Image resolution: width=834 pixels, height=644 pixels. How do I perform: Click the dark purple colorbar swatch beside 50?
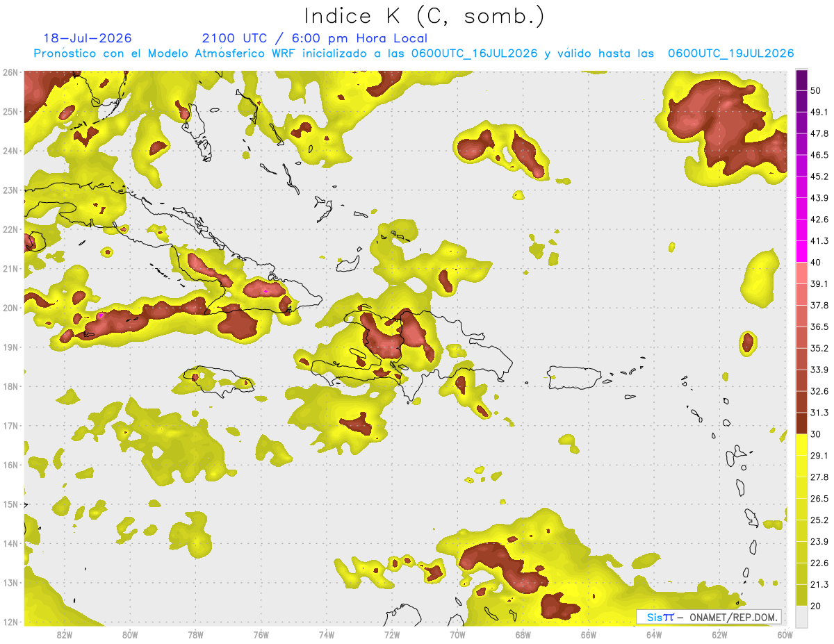[801, 80]
